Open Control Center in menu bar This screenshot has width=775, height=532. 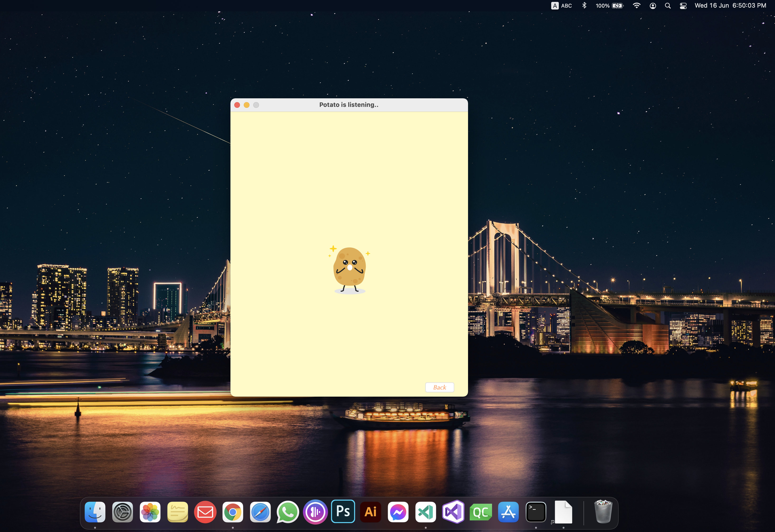(x=683, y=6)
